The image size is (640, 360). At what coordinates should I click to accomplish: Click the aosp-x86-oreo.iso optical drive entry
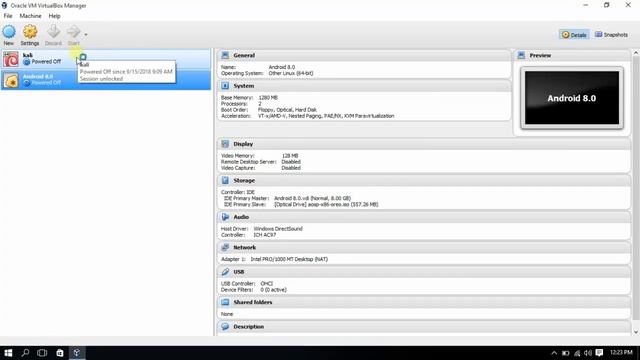[x=326, y=204]
